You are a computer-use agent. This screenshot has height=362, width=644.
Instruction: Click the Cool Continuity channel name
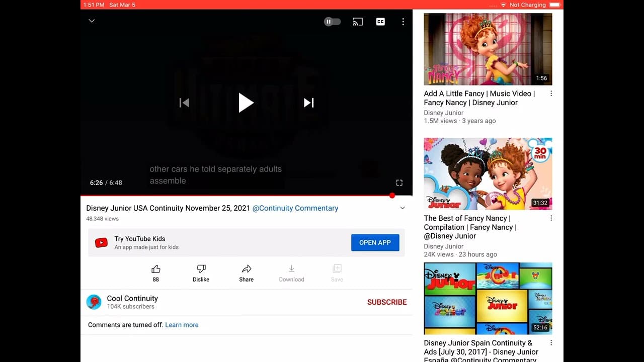tap(132, 298)
